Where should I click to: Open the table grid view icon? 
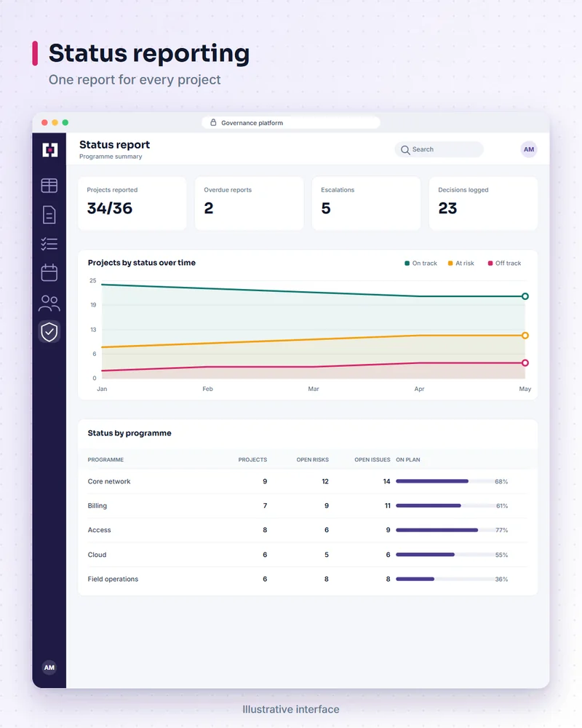tap(49, 186)
